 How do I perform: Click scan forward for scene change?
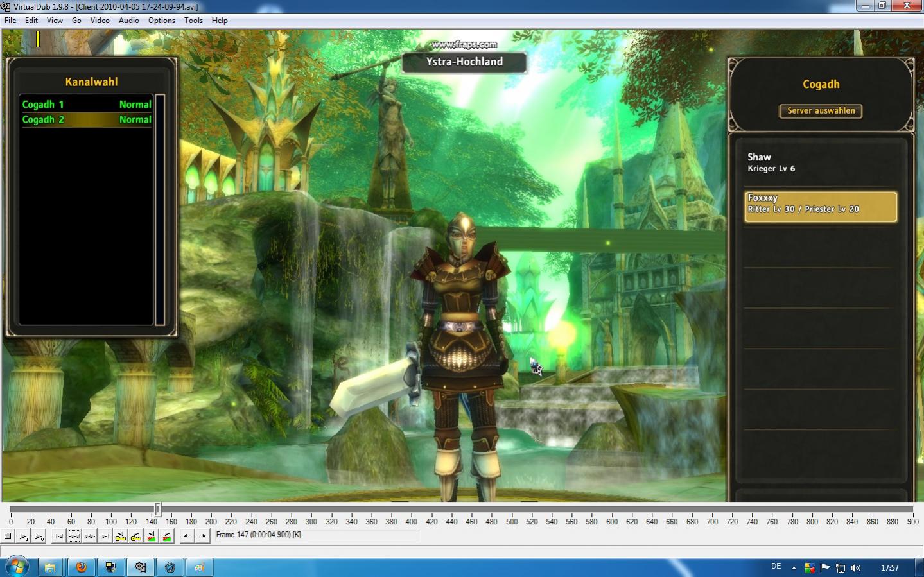[167, 536]
